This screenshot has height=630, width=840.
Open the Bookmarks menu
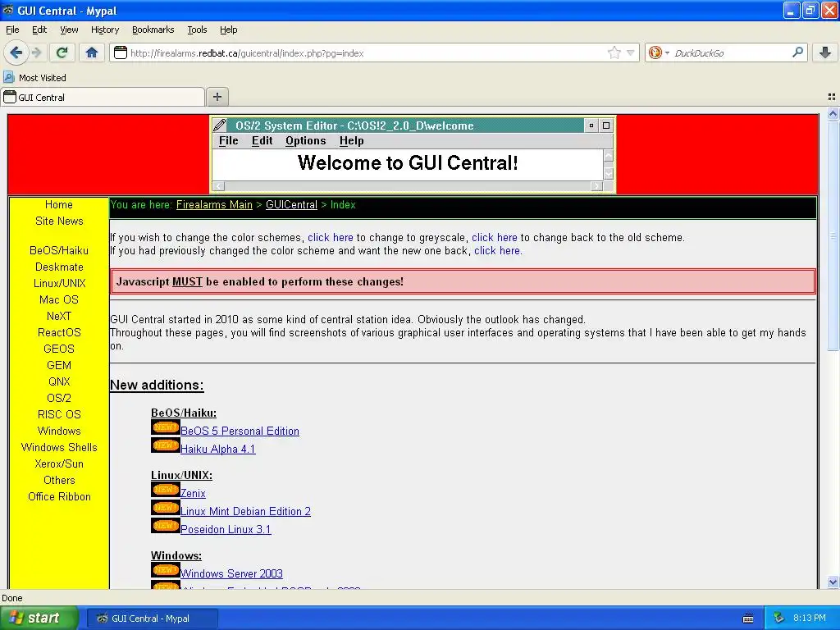[153, 30]
